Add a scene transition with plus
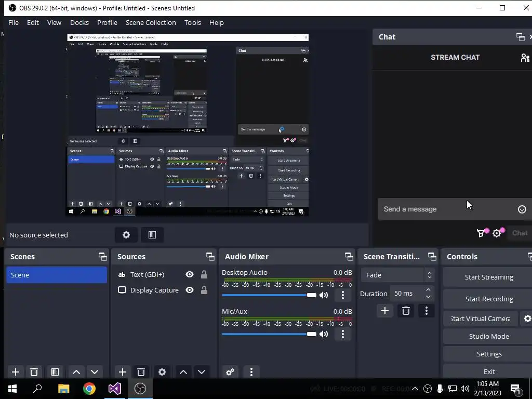Viewport: 532px width, 399px height. click(385, 311)
